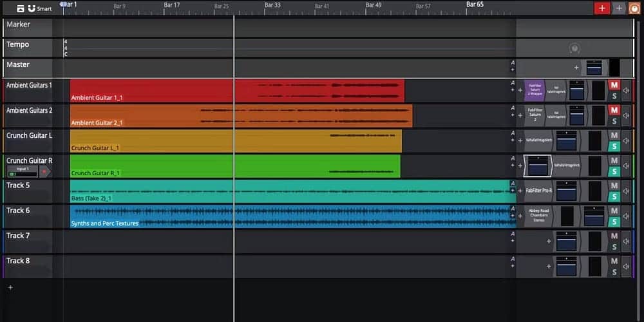This screenshot has height=322, width=644.
Task: Open the Input 1 selector on Crunch Guitar R
Action: click(22, 171)
